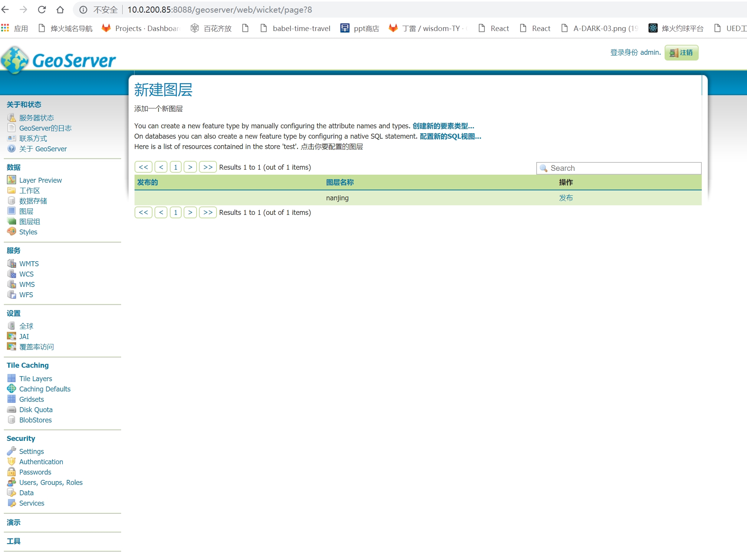Sort the table by 发布的 column
The height and width of the screenshot is (560, 747).
pos(147,183)
